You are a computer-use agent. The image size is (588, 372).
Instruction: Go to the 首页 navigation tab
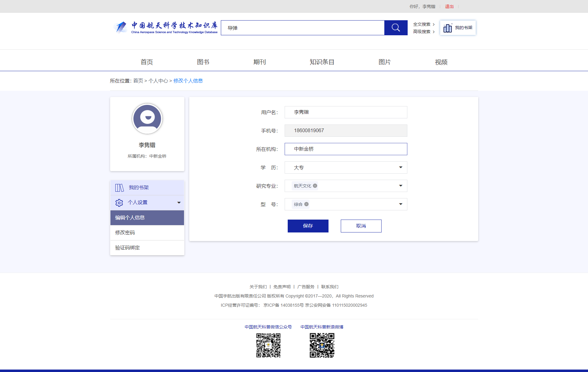(147, 62)
